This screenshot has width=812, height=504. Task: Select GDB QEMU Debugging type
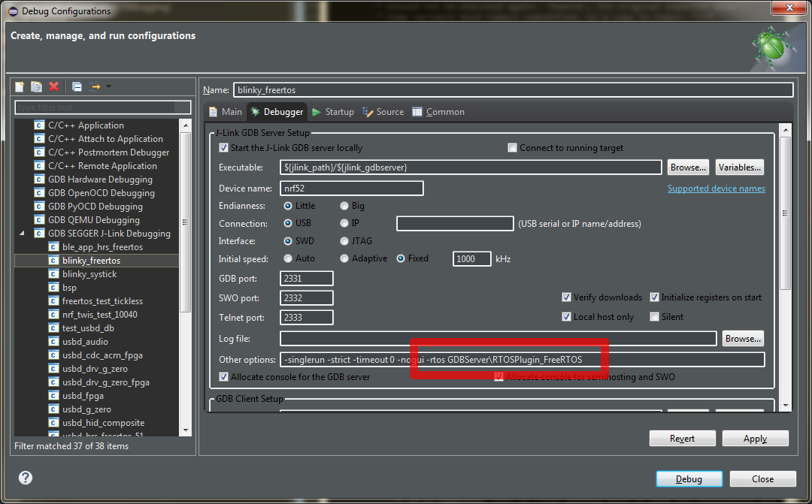[x=94, y=219]
